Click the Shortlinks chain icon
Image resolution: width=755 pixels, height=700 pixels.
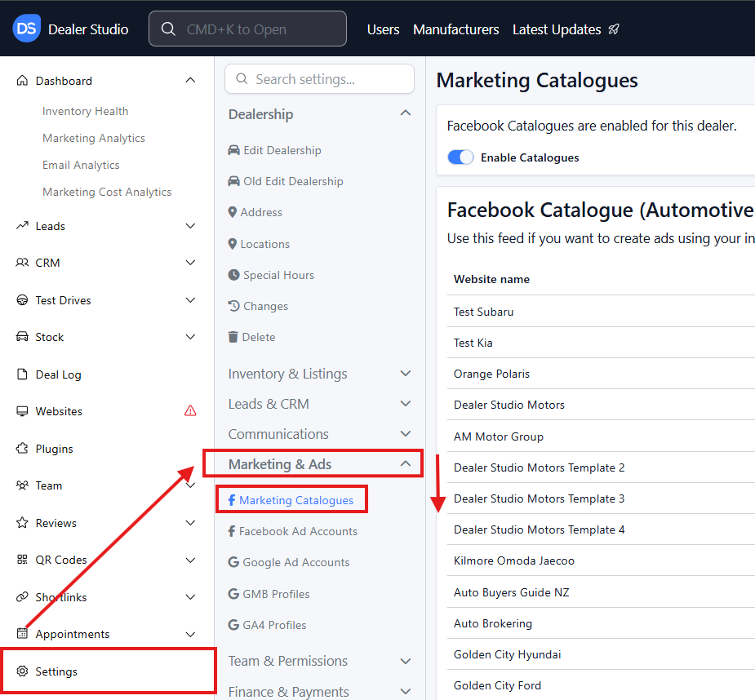click(22, 597)
